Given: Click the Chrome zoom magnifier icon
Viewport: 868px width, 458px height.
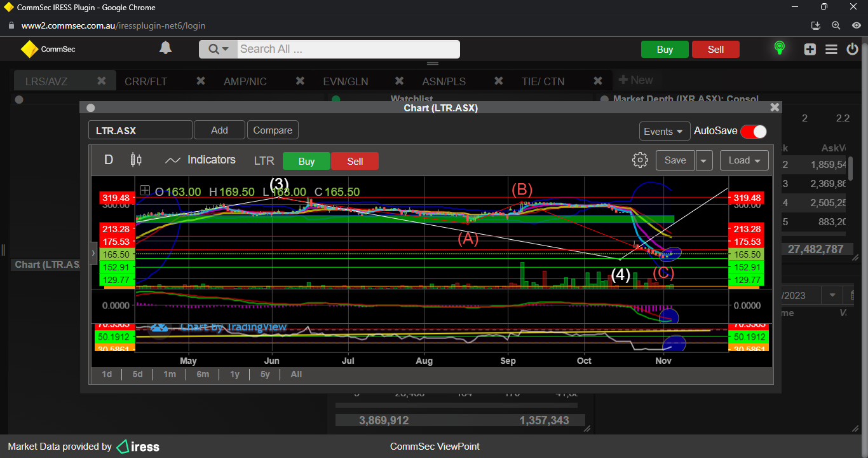Looking at the screenshot, I should coord(836,25).
